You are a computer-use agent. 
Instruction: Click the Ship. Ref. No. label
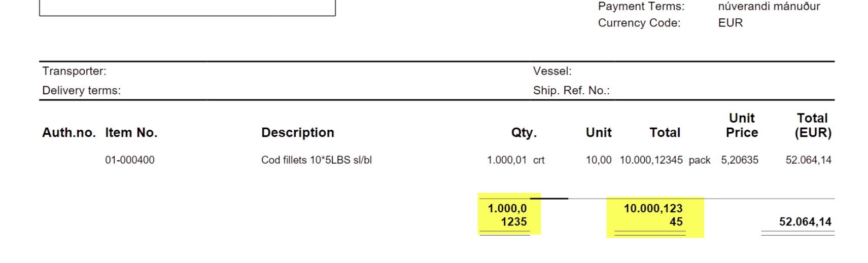[571, 90]
